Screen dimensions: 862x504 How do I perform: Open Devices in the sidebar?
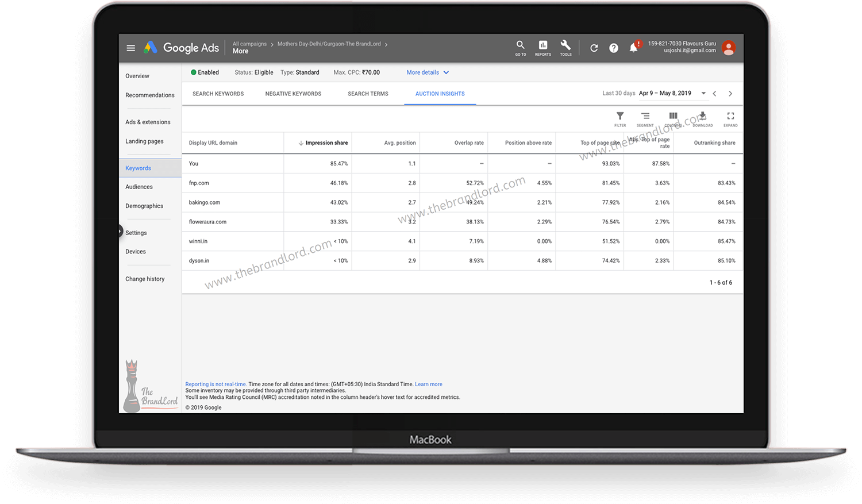(136, 252)
